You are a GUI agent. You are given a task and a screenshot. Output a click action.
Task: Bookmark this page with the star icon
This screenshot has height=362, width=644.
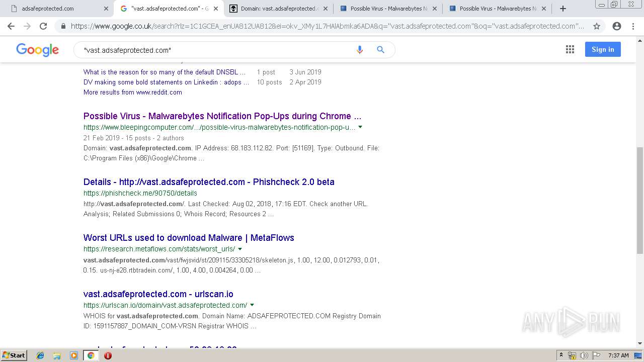click(597, 26)
